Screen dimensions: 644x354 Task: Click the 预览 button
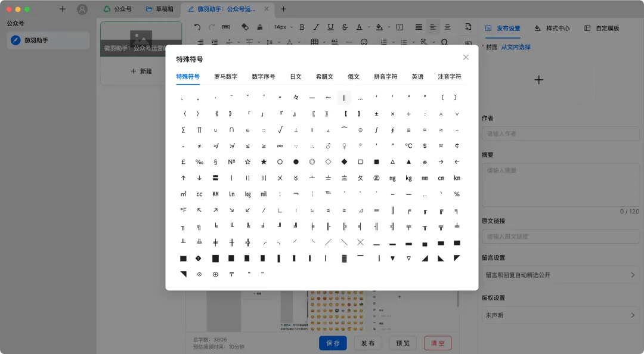pos(402,343)
